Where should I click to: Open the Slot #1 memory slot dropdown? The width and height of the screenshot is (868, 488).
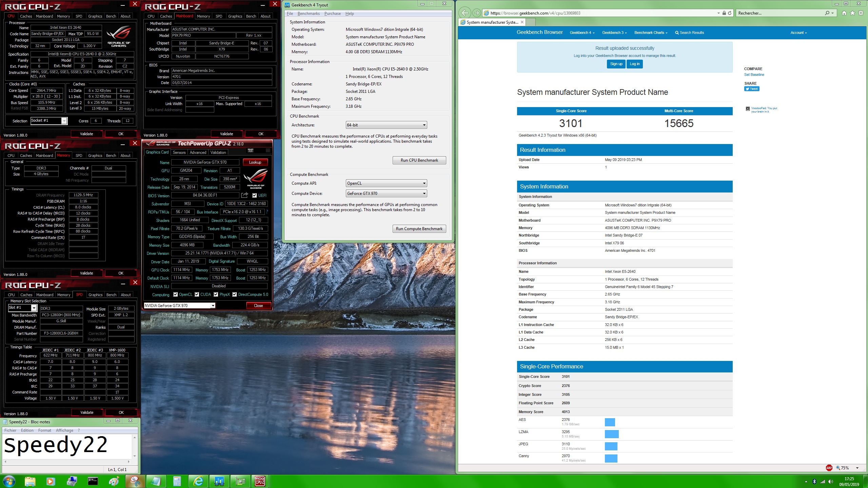(x=22, y=308)
